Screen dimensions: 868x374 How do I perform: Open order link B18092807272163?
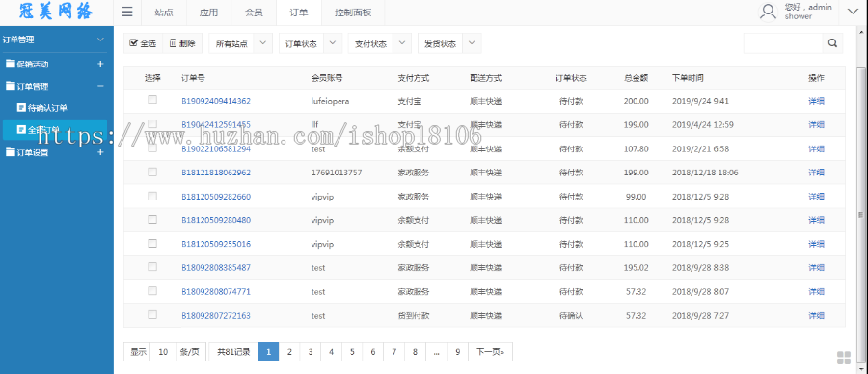(x=216, y=316)
